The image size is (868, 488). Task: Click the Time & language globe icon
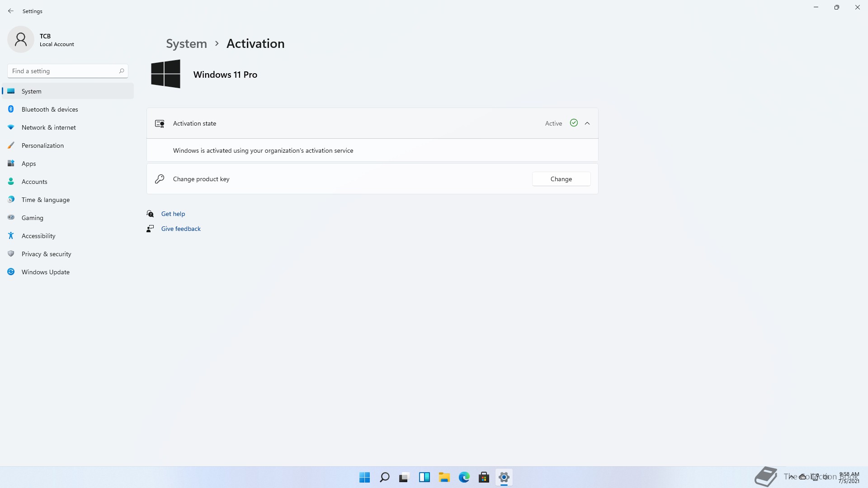pos(11,199)
